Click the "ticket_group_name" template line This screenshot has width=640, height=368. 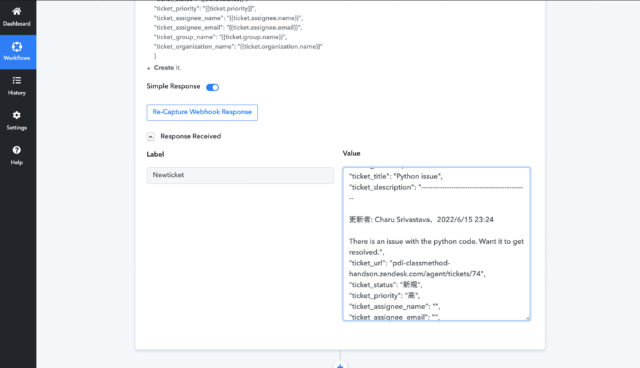pyautogui.click(x=220, y=37)
